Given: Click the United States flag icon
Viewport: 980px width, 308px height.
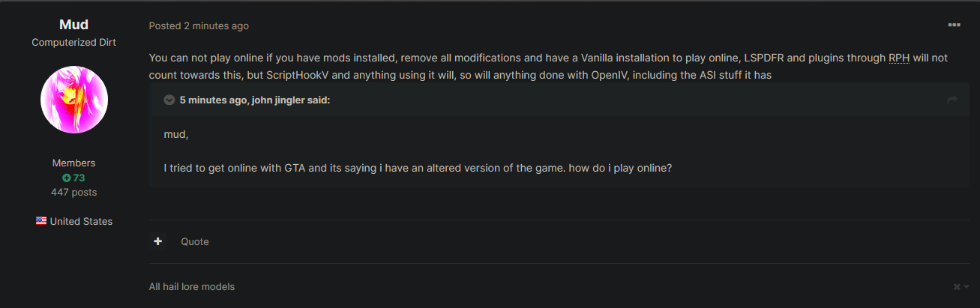Looking at the screenshot, I should click(x=41, y=221).
